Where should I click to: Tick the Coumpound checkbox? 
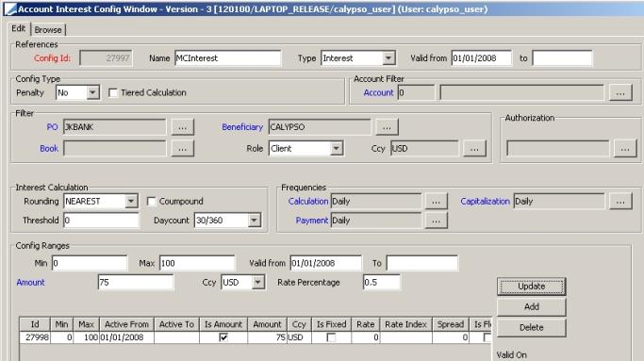click(151, 202)
